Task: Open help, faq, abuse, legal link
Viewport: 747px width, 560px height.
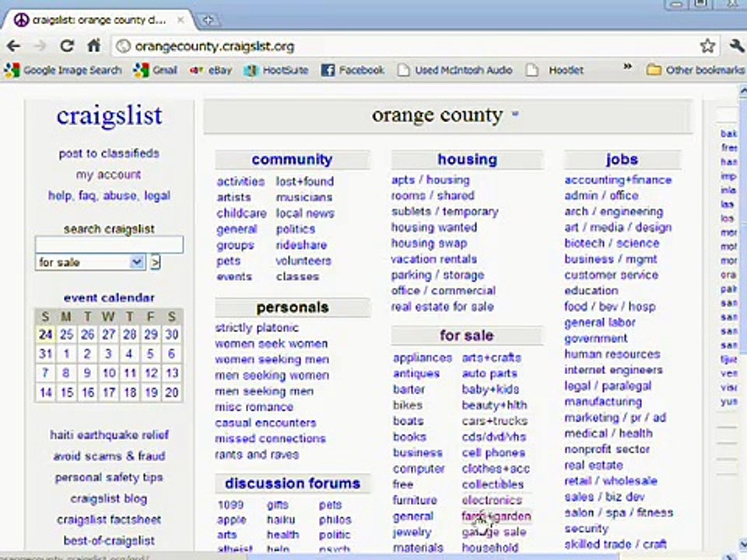Action: [x=109, y=196]
